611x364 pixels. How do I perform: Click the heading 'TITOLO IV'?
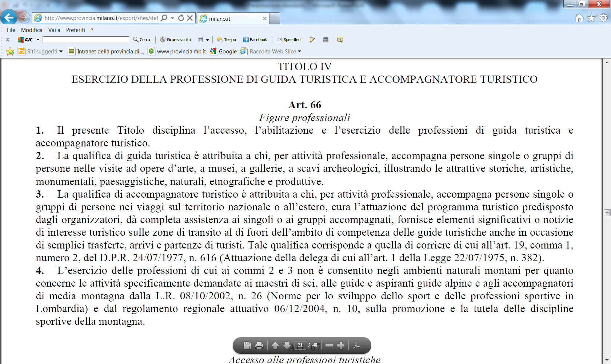click(x=305, y=67)
